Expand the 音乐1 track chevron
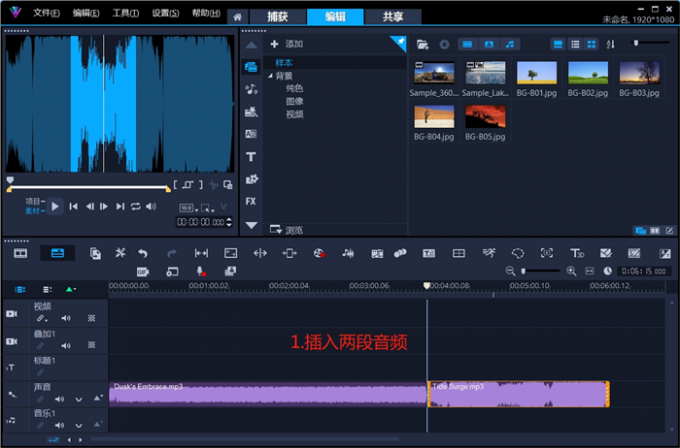Screen dimensions: 680x448 tap(78, 425)
